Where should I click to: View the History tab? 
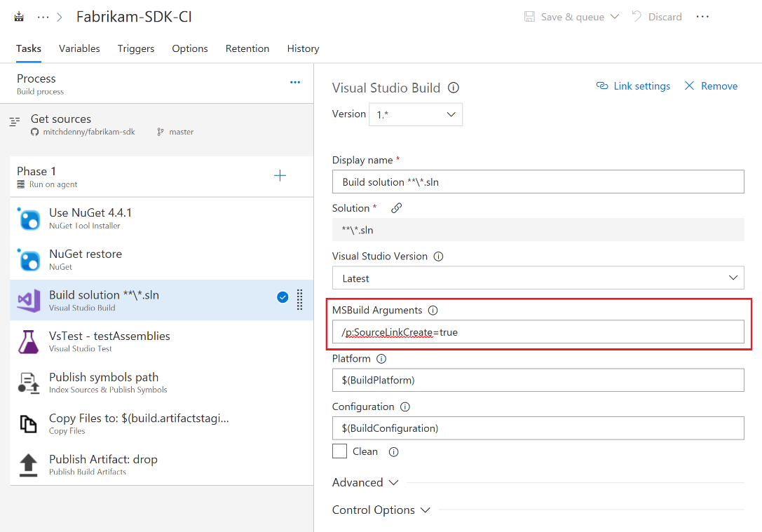(x=303, y=48)
